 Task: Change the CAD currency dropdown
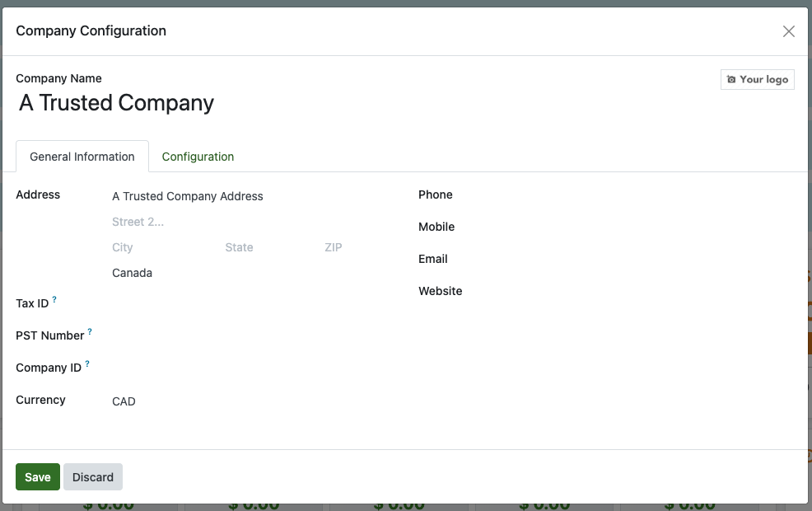click(x=247, y=401)
